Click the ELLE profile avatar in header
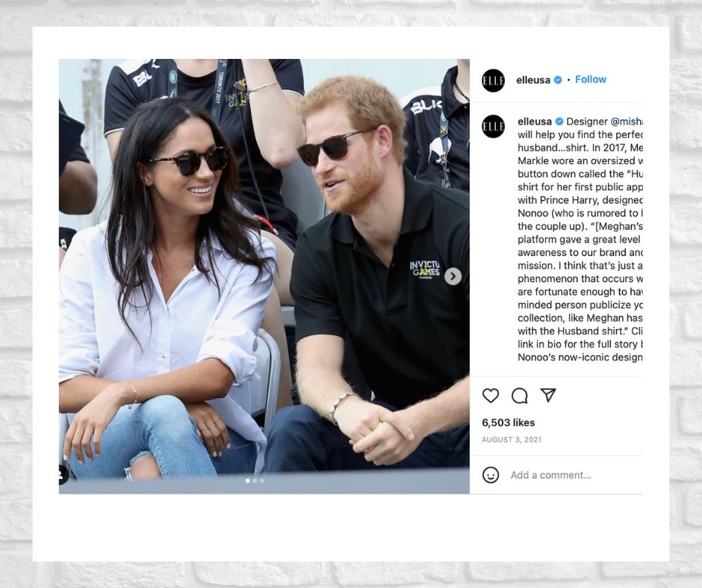The height and width of the screenshot is (588, 702). (494, 81)
